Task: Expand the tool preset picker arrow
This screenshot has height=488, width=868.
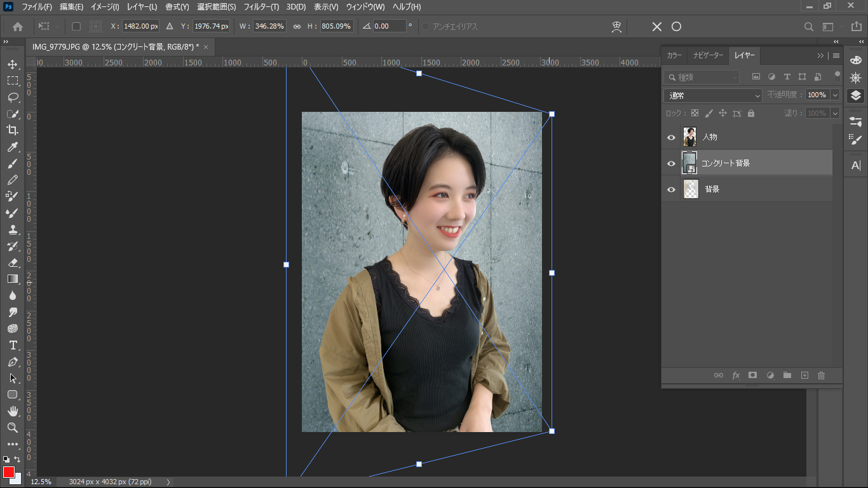Action: (x=58, y=27)
